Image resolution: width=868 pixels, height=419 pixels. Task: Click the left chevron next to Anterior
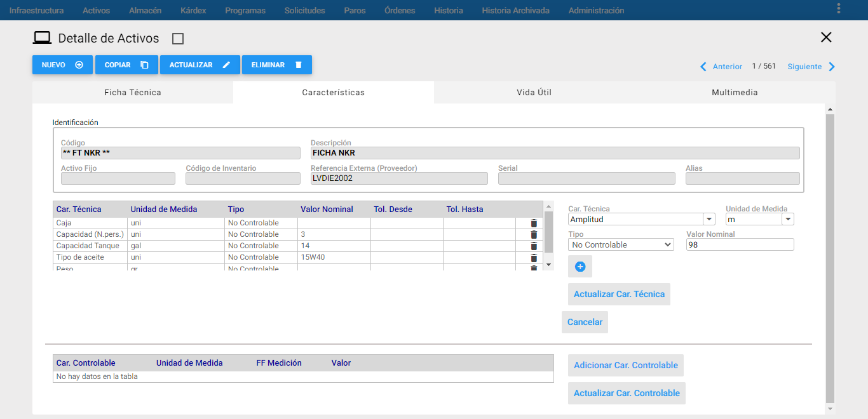pos(703,67)
